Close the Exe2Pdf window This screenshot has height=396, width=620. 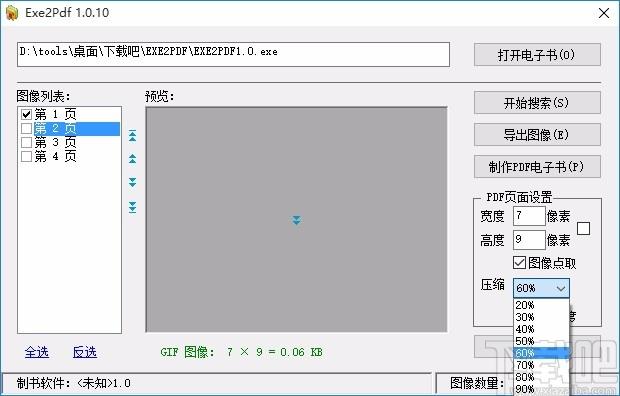tap(604, 13)
